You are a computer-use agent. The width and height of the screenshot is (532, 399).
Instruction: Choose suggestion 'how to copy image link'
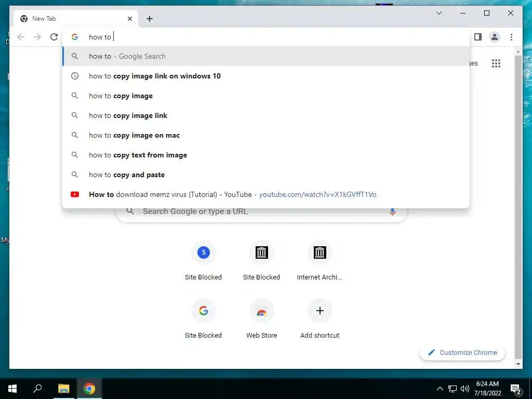[267, 115]
